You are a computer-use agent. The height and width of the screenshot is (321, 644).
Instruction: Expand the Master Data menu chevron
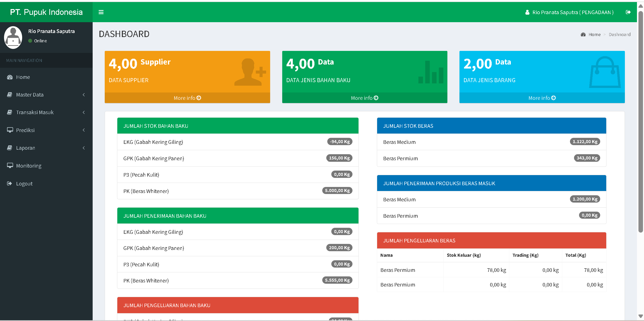[x=84, y=95]
